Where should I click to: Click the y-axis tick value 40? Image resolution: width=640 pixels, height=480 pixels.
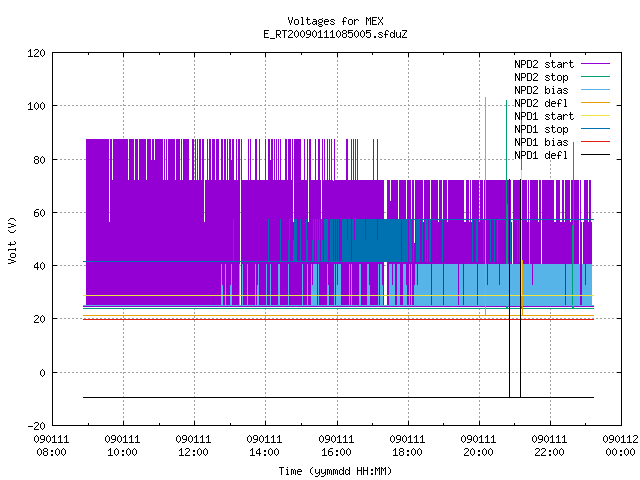click(x=39, y=267)
